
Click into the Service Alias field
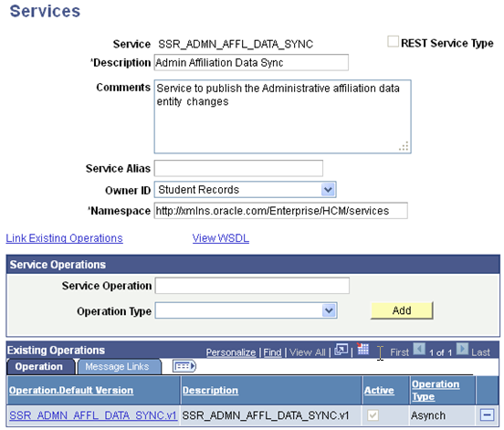click(x=238, y=168)
